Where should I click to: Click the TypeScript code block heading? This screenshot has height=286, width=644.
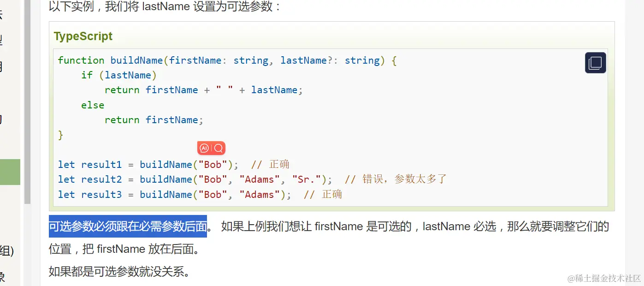click(x=83, y=36)
